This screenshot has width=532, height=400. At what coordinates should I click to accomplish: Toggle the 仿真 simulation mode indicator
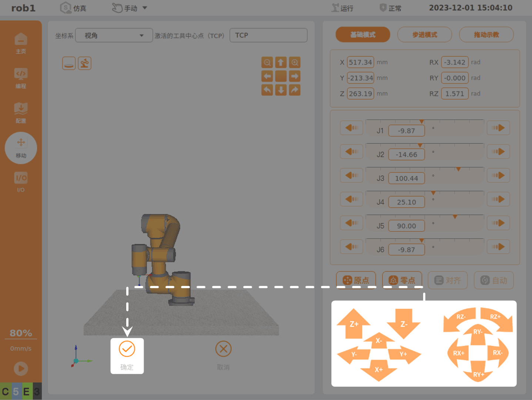click(73, 8)
